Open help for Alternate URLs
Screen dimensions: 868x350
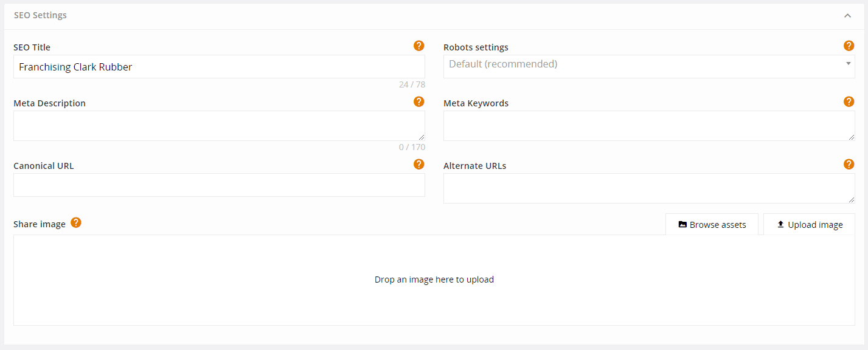849,164
